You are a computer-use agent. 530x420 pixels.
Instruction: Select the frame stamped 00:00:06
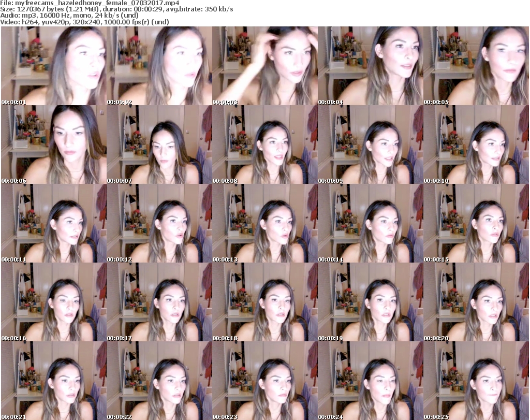click(x=54, y=144)
